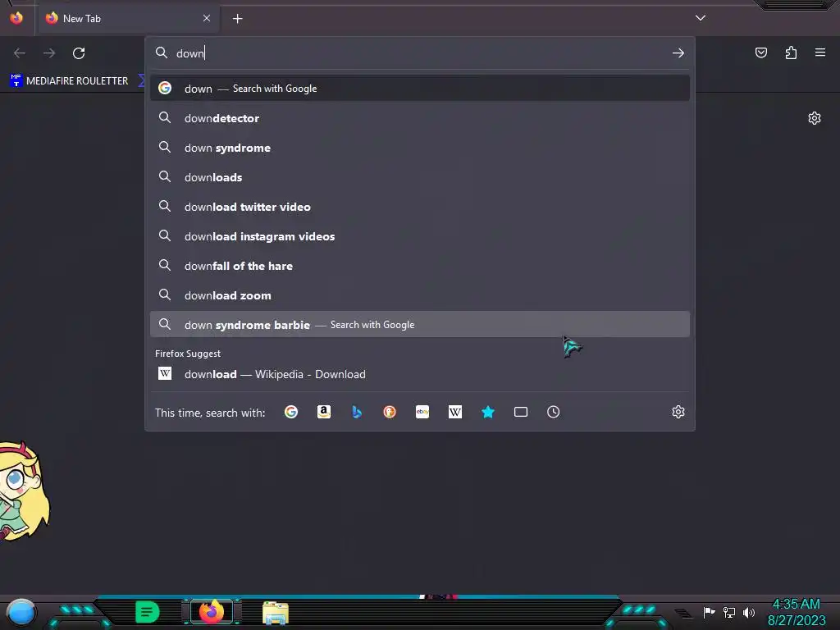Search history using the clock icon
Viewport: 840px width, 630px height.
pyautogui.click(x=554, y=412)
